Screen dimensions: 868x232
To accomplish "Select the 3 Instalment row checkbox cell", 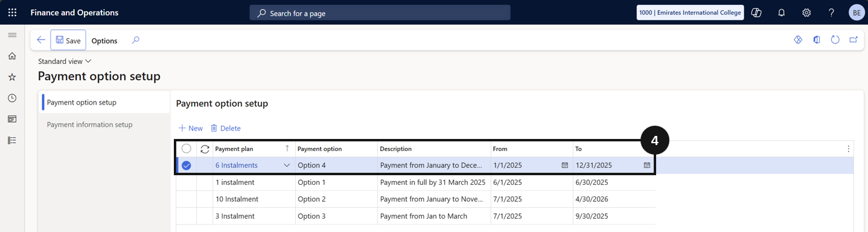I will click(187, 216).
